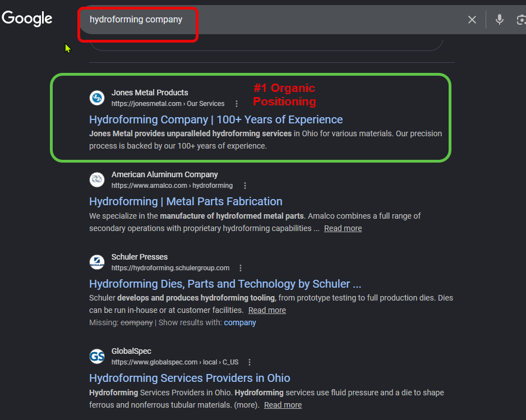Click the GlobalSpec favicon
This screenshot has width=526, height=420.
coord(97,356)
